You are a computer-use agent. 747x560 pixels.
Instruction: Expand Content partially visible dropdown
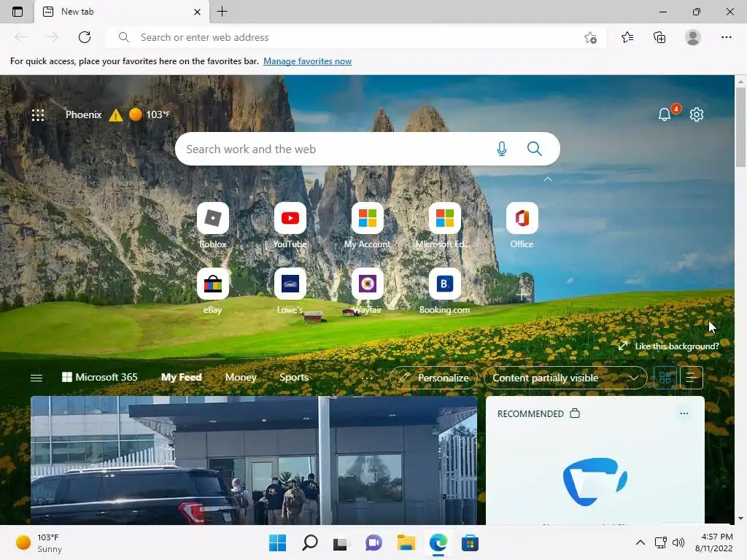[x=565, y=378]
